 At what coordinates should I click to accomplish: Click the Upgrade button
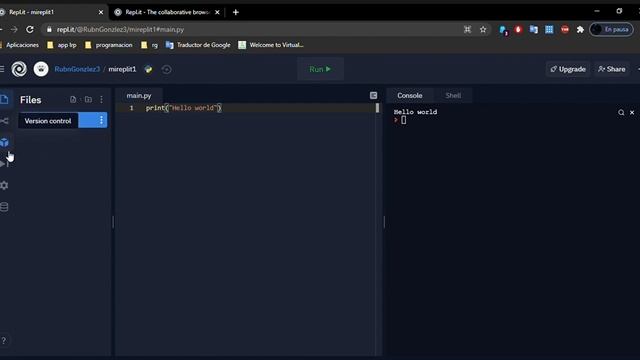[568, 69]
